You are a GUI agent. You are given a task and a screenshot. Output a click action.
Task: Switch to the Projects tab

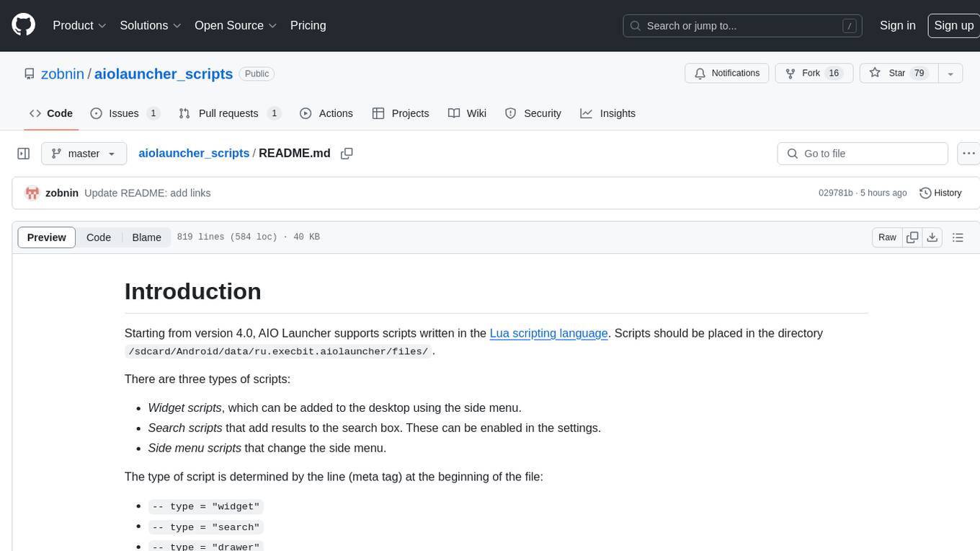[x=401, y=113]
